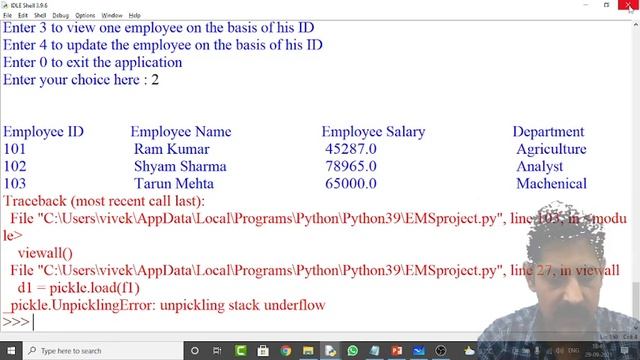Viewport: 640px width, 360px height.
Task: Click the department "Analyst"
Action: [x=540, y=167]
